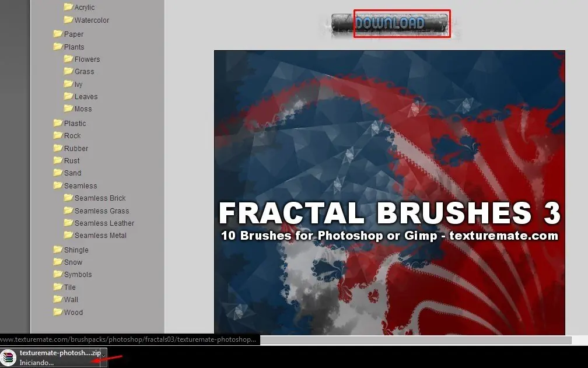Go to the Moss category

(83, 108)
